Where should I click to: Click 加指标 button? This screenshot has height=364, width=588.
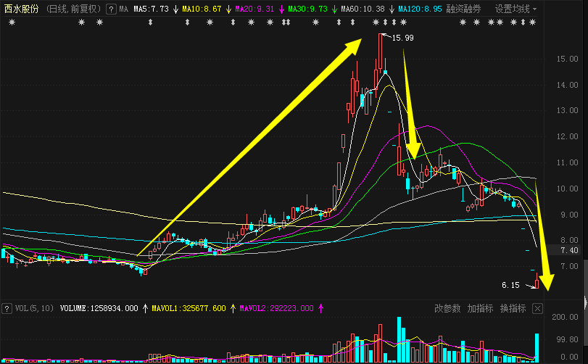tap(480, 308)
